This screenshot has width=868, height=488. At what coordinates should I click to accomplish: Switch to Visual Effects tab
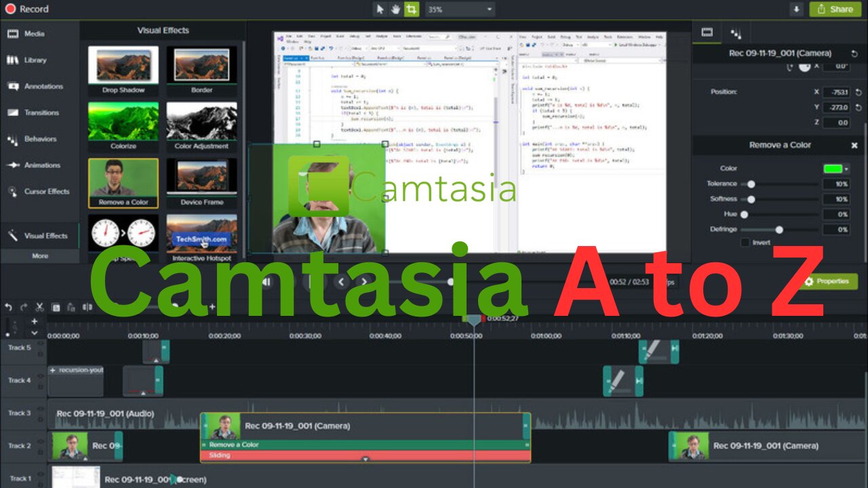tap(39, 236)
